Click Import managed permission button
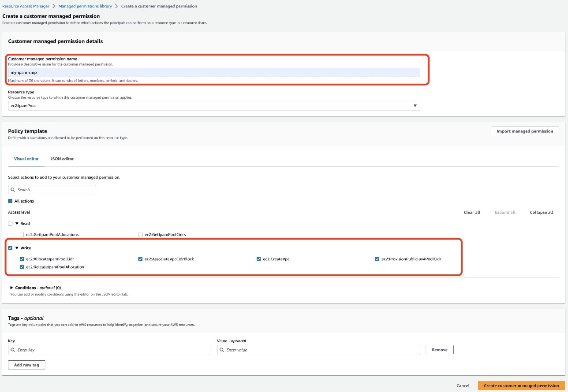The image size is (568, 392). coord(525,131)
